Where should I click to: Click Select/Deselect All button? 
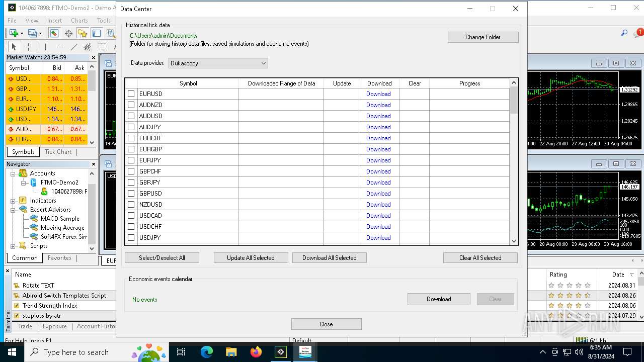click(x=162, y=258)
